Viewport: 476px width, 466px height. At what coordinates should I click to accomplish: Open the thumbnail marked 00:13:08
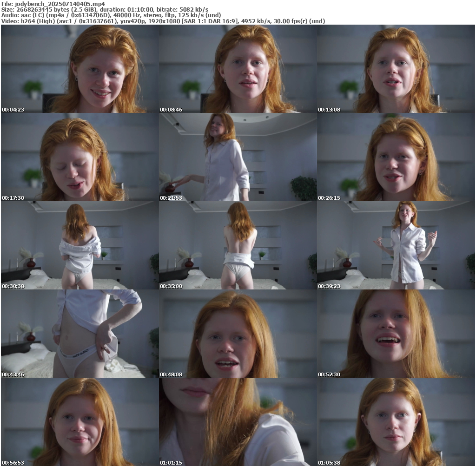396,69
